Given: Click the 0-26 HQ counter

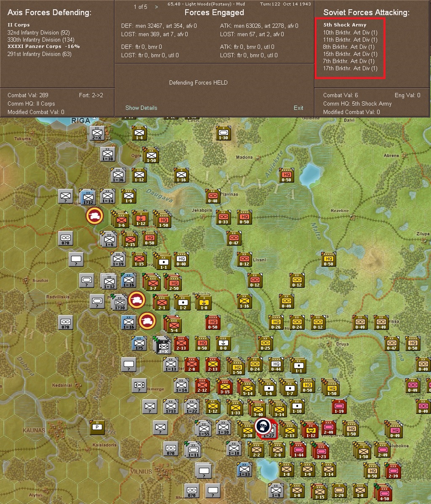Looking at the screenshot, I should 276,322.
